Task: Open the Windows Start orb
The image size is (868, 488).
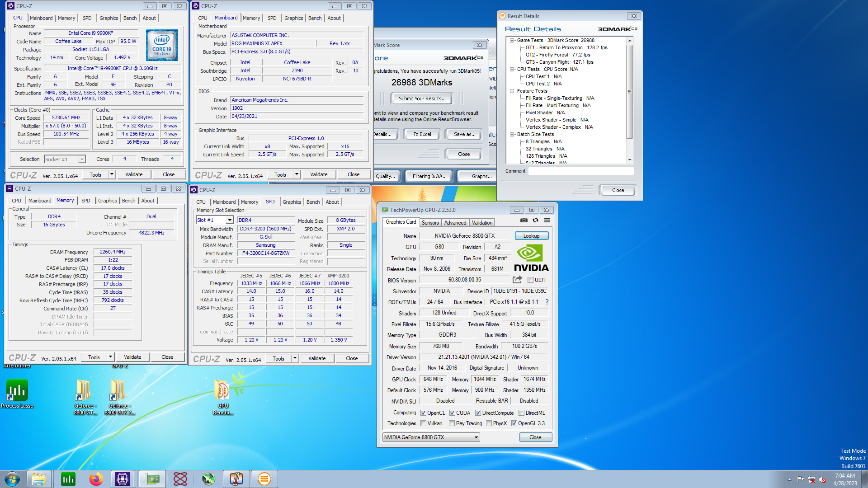Action: click(12, 479)
